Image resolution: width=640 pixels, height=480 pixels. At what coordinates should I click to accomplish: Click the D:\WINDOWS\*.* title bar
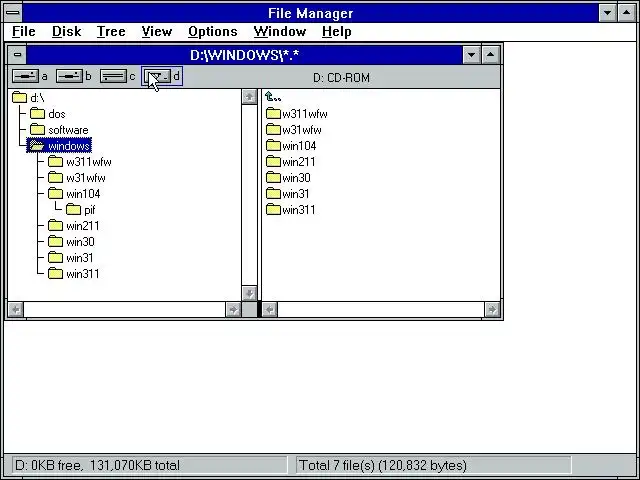[x=244, y=55]
